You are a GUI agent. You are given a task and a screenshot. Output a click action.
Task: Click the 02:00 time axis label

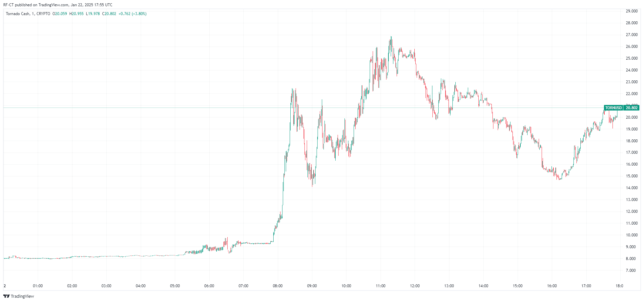(x=72, y=286)
